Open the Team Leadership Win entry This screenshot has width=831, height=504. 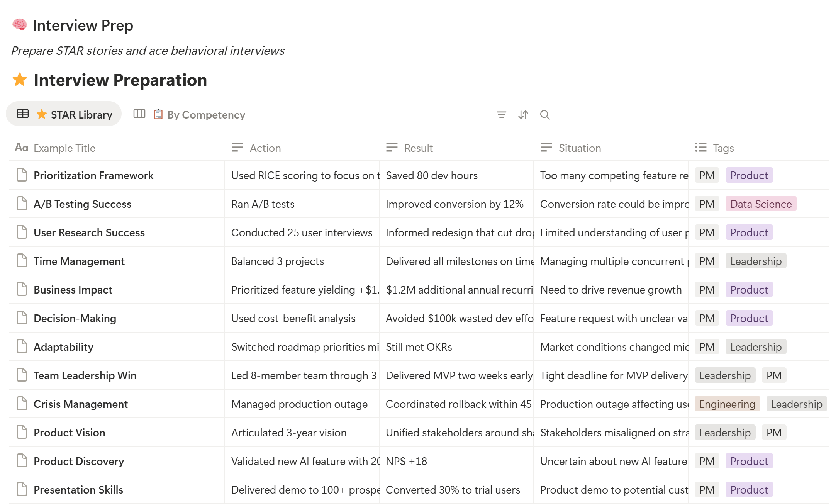click(85, 375)
